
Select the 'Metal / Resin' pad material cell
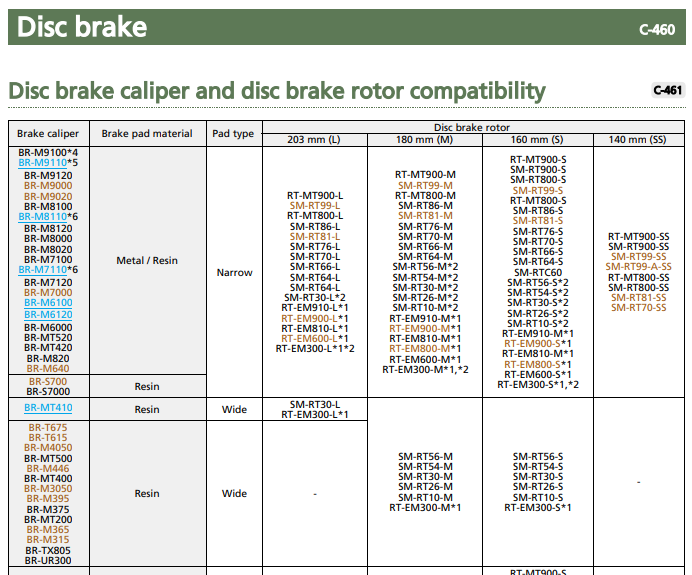point(147,260)
